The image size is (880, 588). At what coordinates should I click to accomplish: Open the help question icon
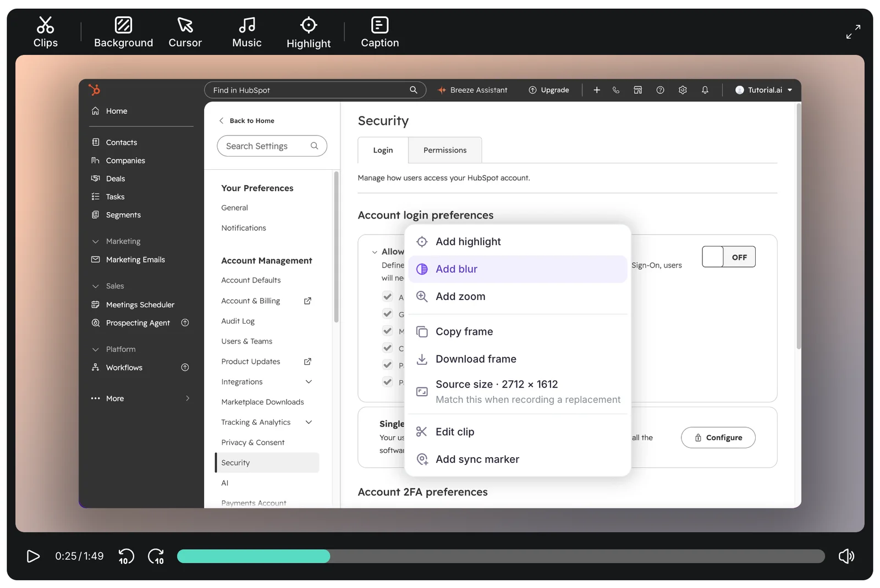coord(660,90)
